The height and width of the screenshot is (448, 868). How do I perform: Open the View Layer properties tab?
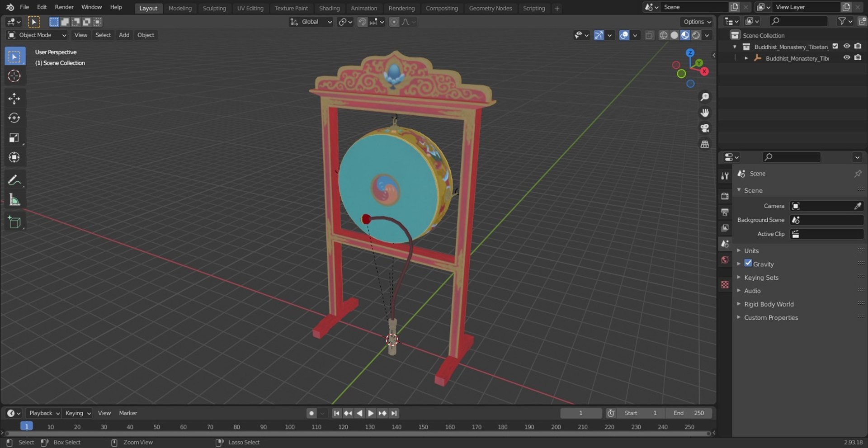point(725,228)
